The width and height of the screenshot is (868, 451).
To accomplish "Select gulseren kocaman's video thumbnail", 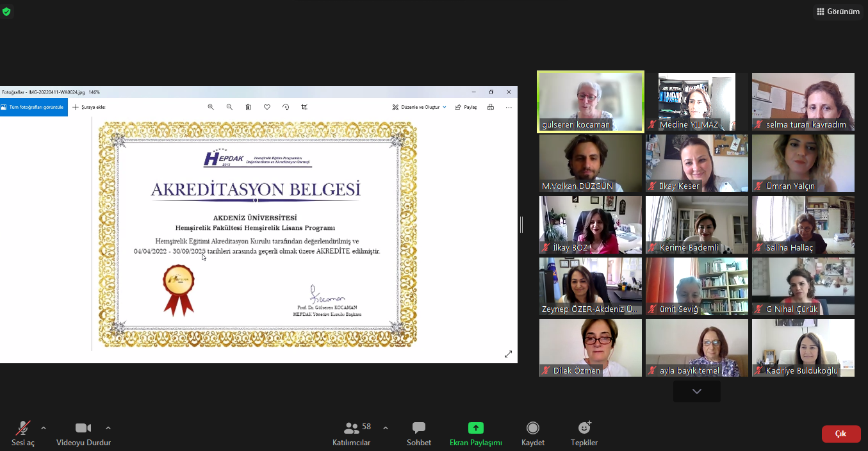I will (590, 102).
